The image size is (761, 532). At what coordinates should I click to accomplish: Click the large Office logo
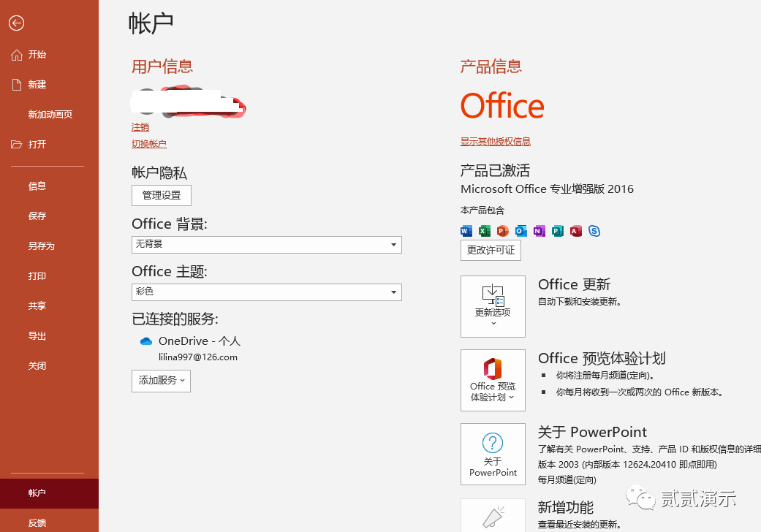(502, 106)
